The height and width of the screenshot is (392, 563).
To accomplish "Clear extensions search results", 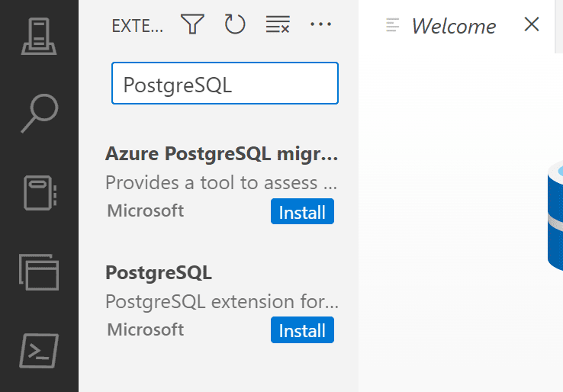I will click(278, 24).
